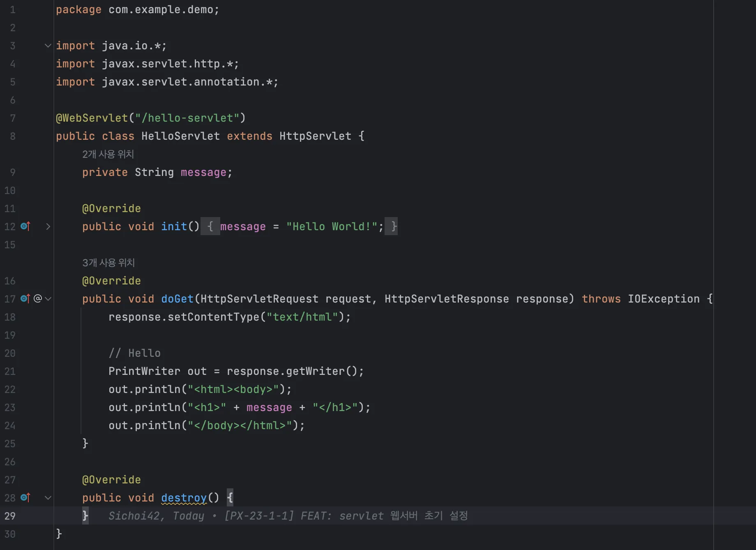Click the getWriter() call on line 21
The width and height of the screenshot is (756, 550).
click(x=322, y=371)
